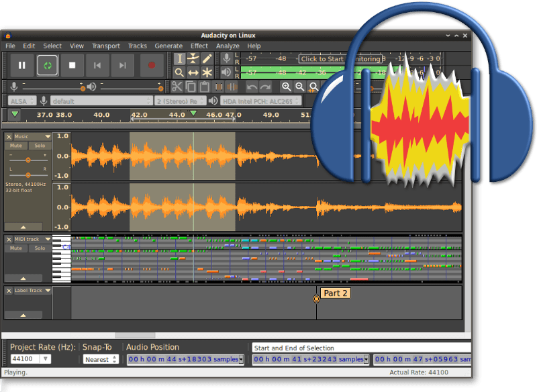
Task: Select the Draw pencil tool
Action: [x=207, y=59]
